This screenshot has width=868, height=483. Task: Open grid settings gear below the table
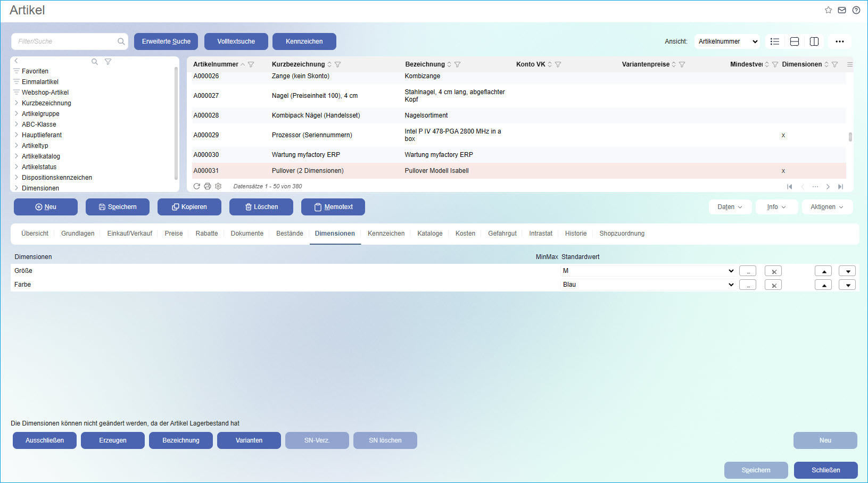point(218,186)
